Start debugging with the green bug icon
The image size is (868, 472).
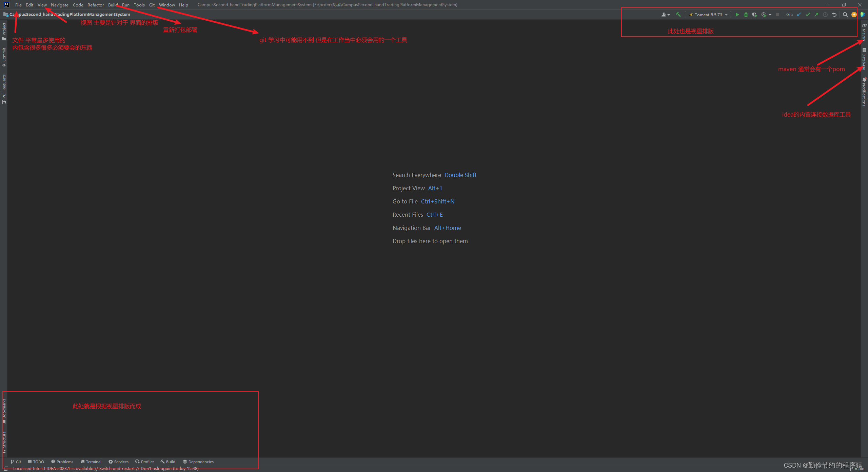click(746, 15)
